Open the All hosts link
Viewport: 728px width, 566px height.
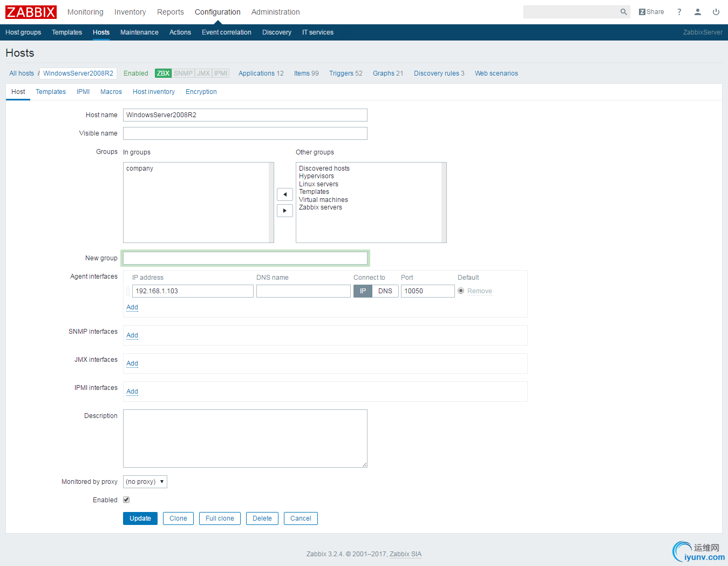(22, 73)
